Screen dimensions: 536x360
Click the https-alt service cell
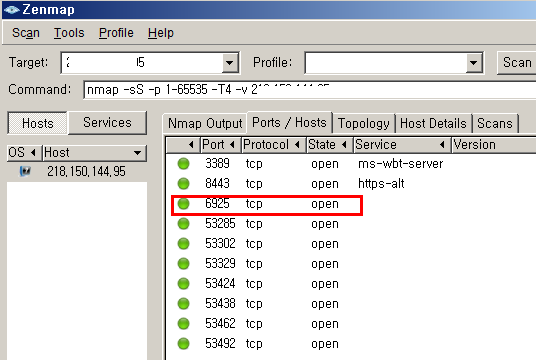pyautogui.click(x=381, y=184)
